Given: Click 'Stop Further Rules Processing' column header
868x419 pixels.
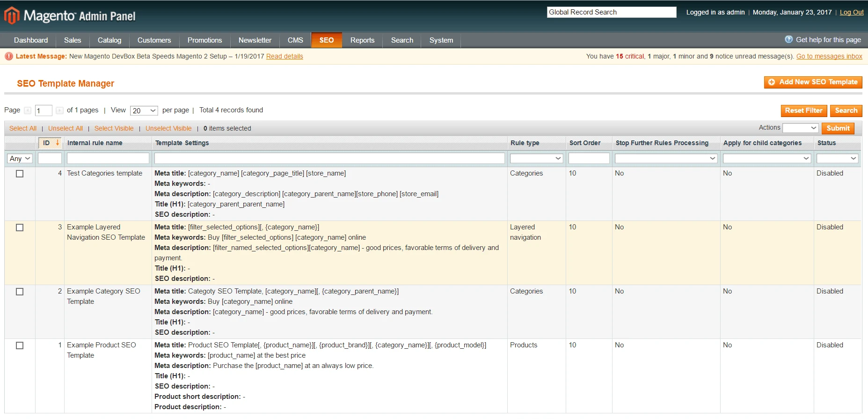Looking at the screenshot, I should (662, 143).
